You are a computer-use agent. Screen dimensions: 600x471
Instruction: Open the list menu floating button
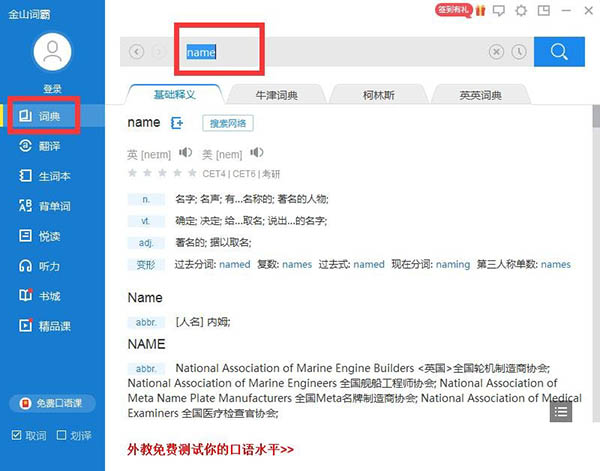tap(561, 412)
